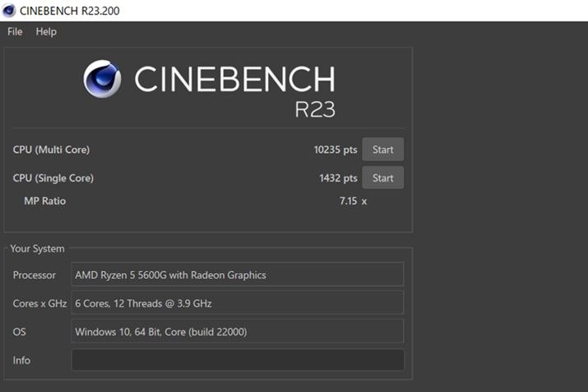Click the CPU (Multi Core) label
The image size is (588, 392).
[51, 150]
